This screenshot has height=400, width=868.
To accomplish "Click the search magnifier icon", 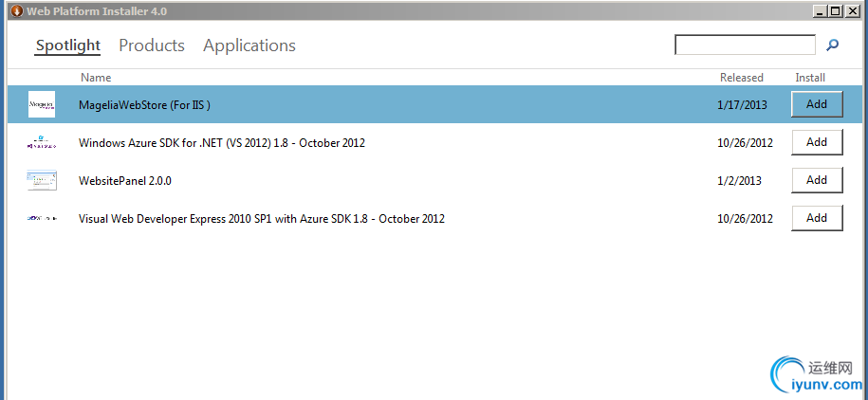I will click(832, 45).
